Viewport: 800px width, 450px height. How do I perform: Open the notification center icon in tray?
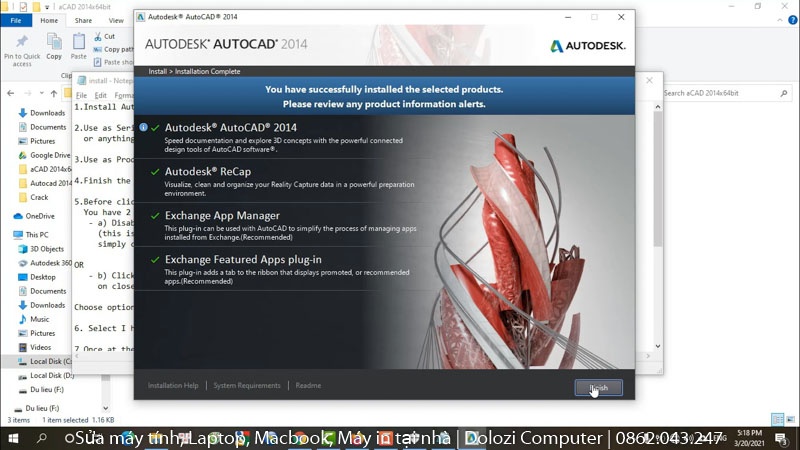(x=781, y=438)
